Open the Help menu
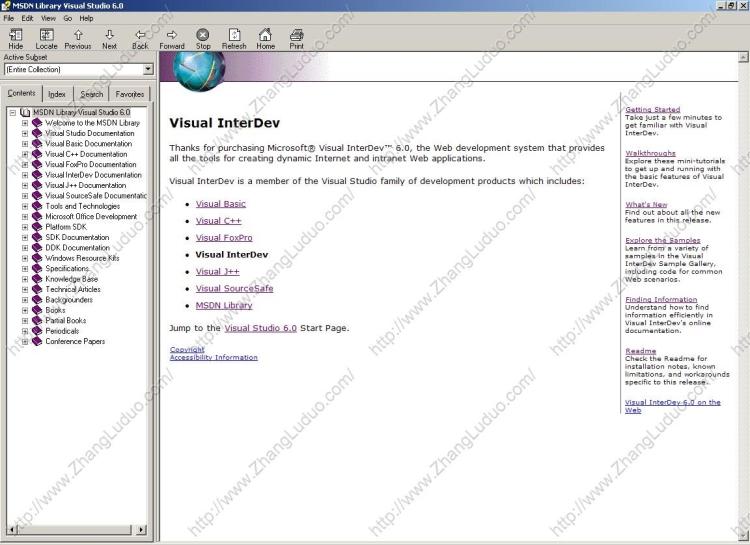 87,18
